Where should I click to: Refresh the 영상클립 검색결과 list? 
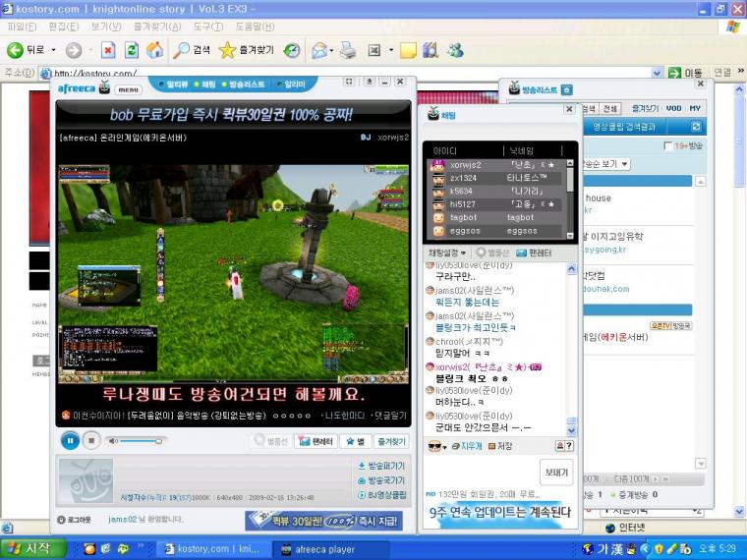(x=696, y=126)
